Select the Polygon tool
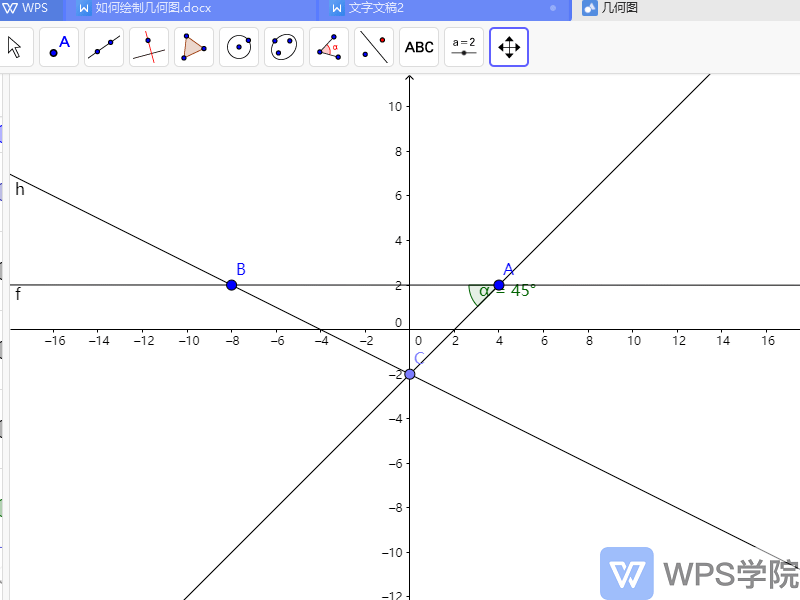This screenshot has width=800, height=600. (194, 47)
